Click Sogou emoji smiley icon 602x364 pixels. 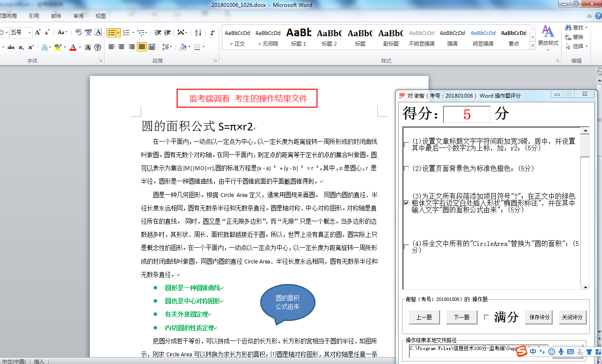(552, 352)
